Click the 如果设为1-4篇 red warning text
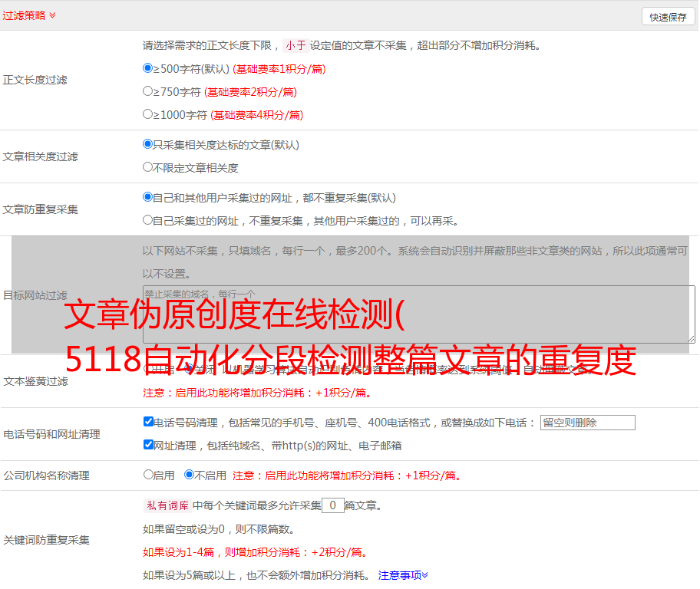This screenshot has width=700, height=589. 256,552
